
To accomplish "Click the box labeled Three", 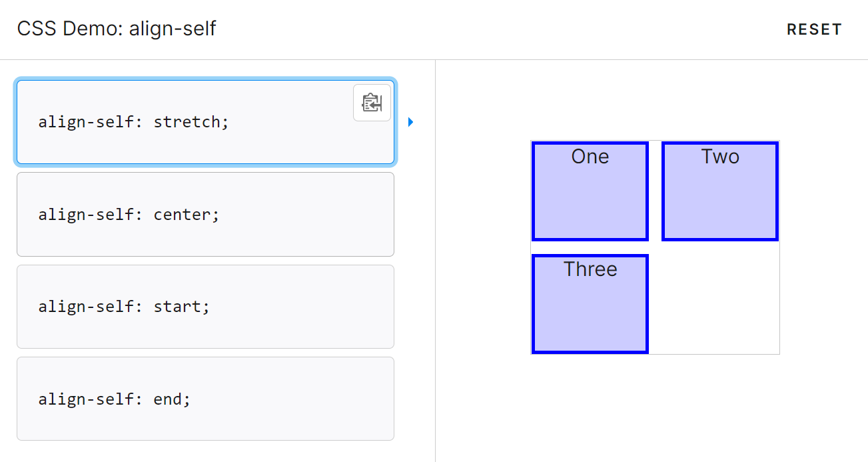I will (590, 304).
